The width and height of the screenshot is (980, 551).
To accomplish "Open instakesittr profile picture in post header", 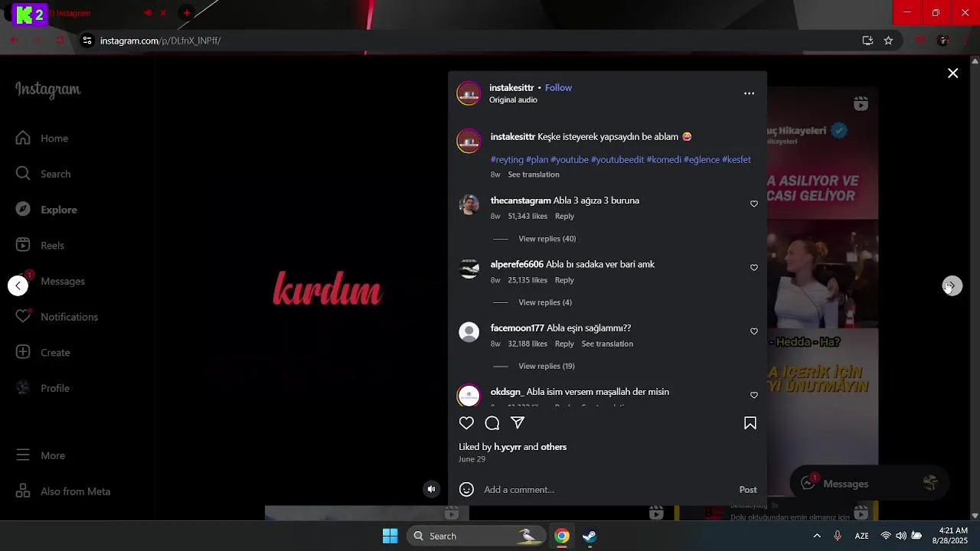I will click(x=469, y=93).
